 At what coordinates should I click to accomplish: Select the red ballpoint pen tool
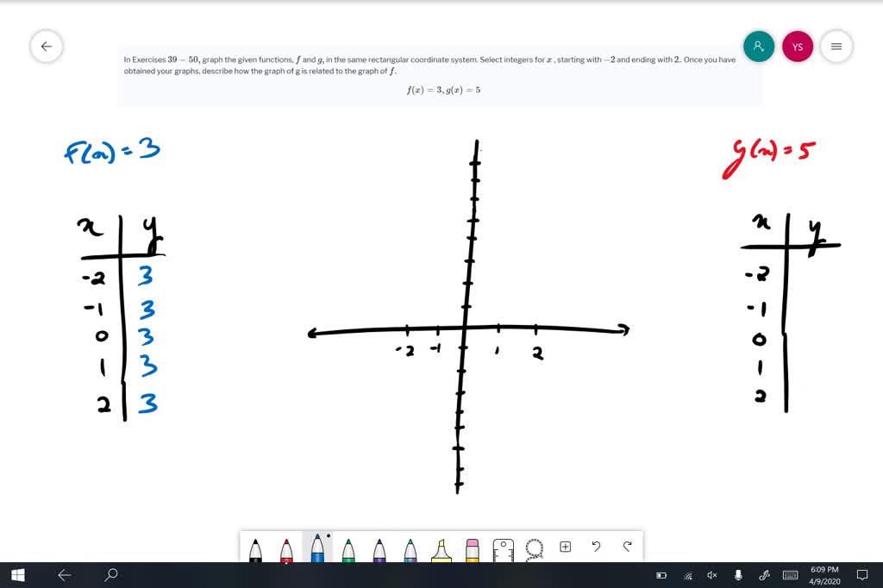(x=285, y=549)
